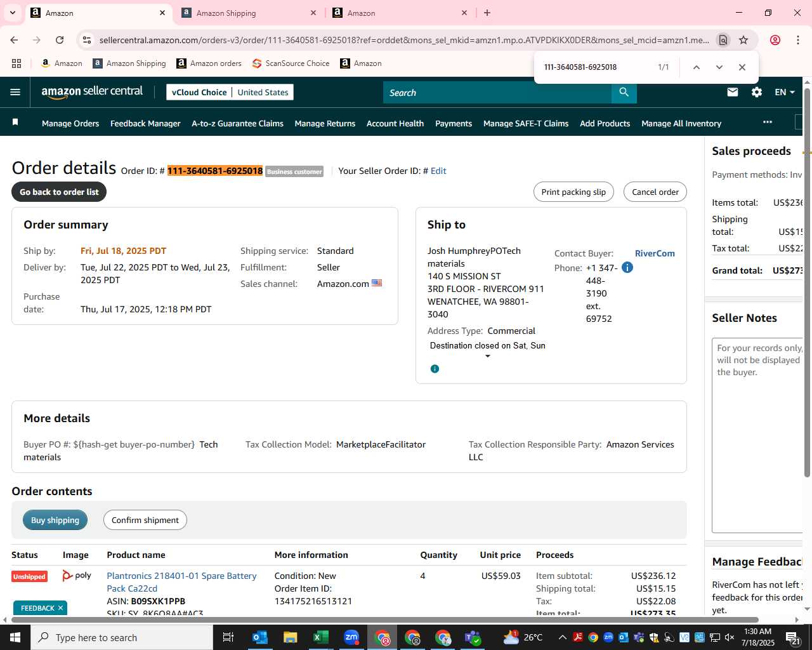Screen dimensions: 812x650
Task: Open the more options ellipsis in navigation bar
Action: tap(768, 122)
